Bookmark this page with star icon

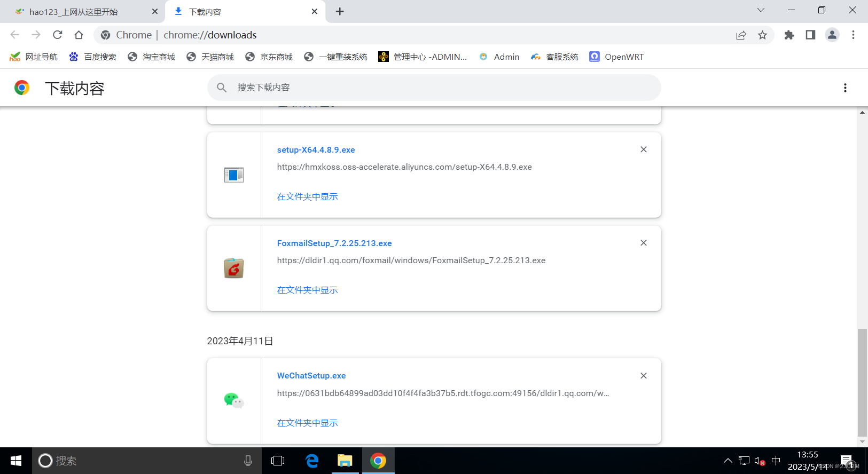tap(762, 35)
